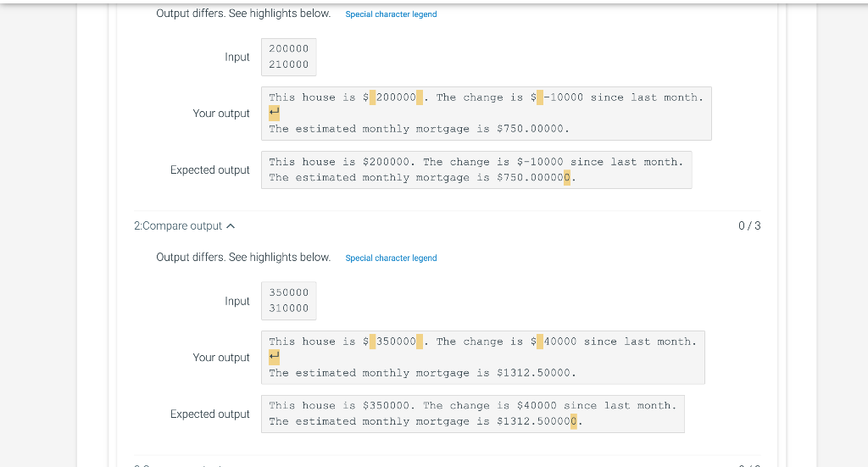Click highlighted zero in expected $750.000000
The width and height of the screenshot is (868, 467).
tap(567, 178)
